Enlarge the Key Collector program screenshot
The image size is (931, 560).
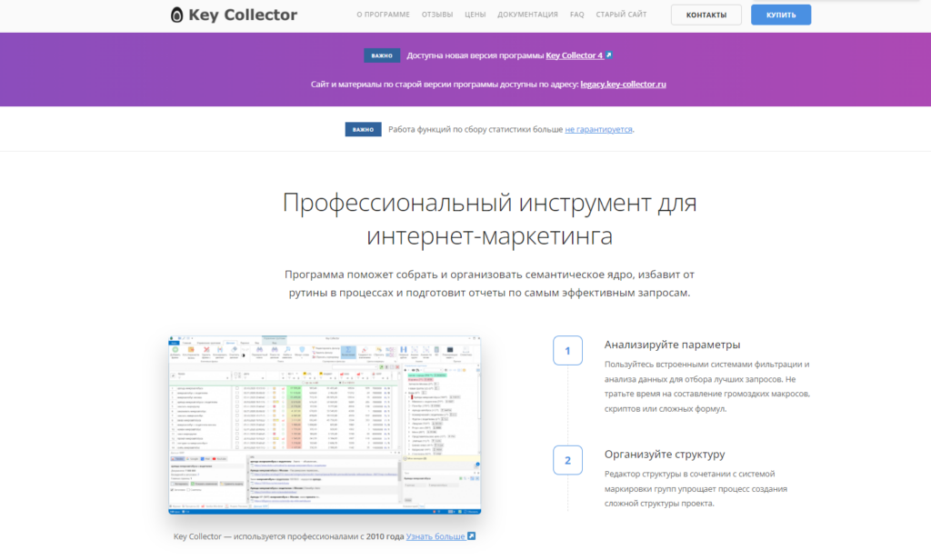[x=325, y=425]
